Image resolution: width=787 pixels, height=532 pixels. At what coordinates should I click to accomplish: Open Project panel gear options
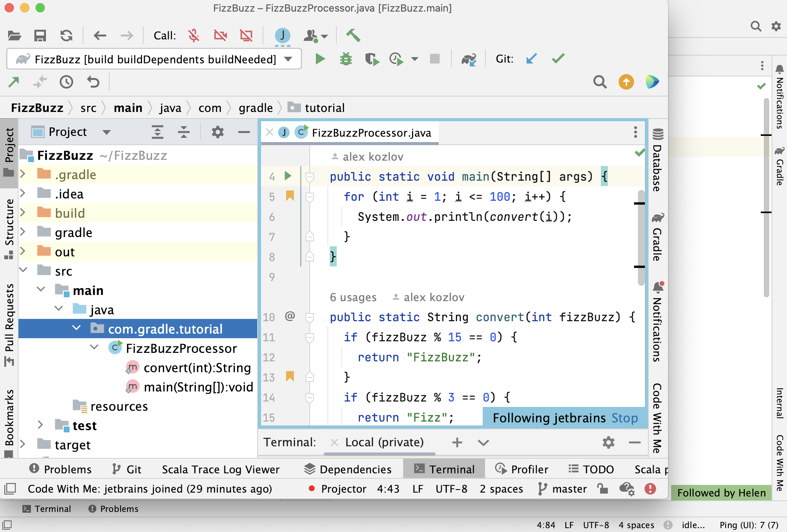click(x=218, y=132)
